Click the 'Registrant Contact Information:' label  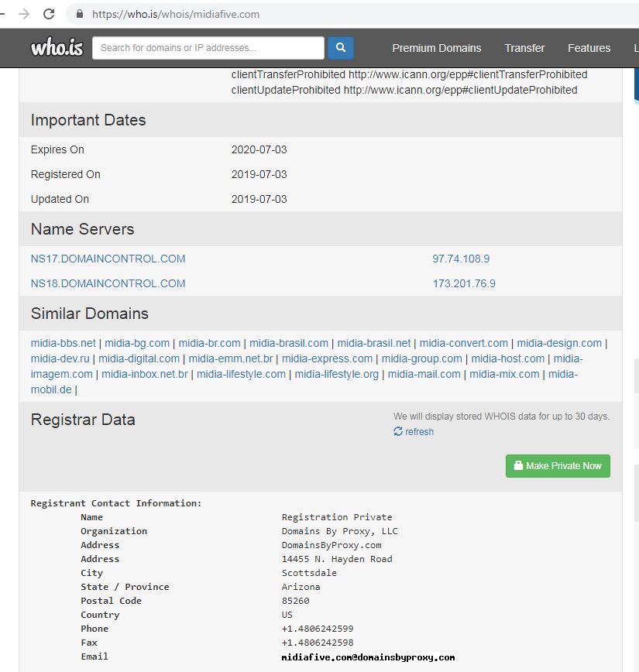(115, 503)
